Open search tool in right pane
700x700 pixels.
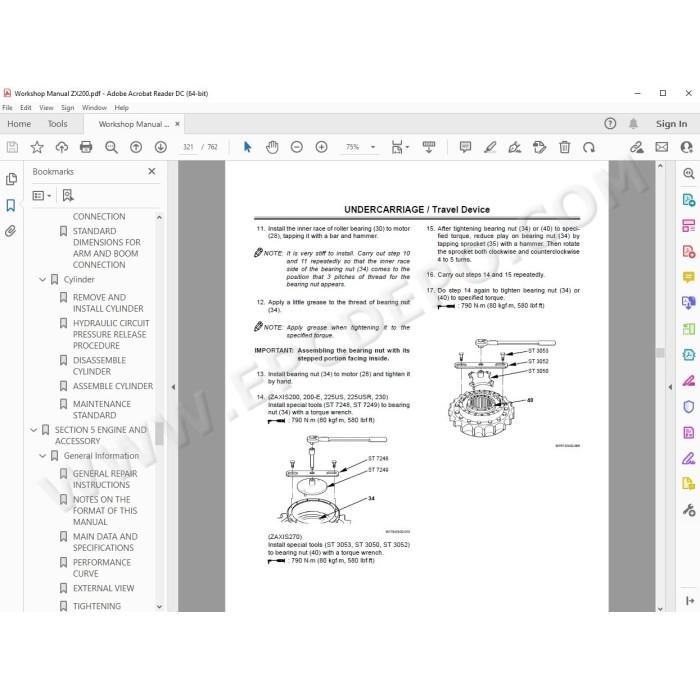pos(689,173)
